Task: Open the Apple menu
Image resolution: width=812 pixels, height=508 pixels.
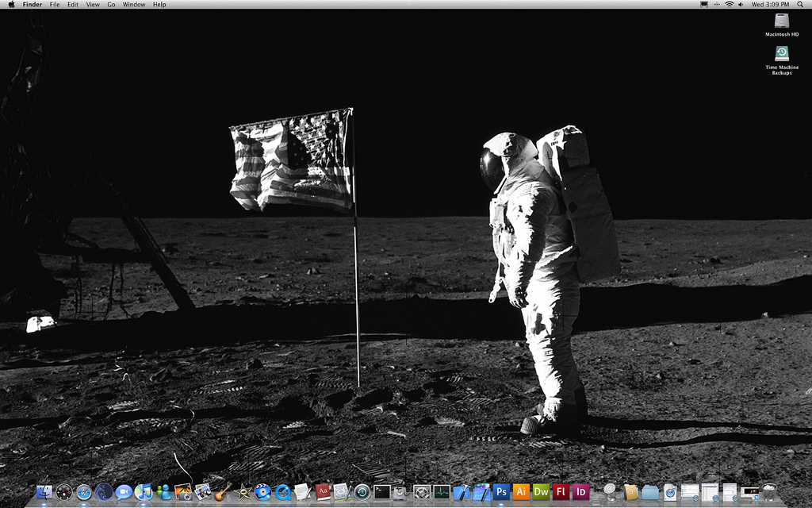Action: pos(11,5)
